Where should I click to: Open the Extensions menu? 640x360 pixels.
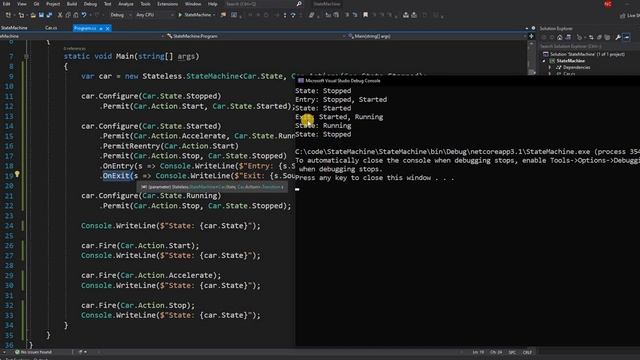click(x=167, y=4)
